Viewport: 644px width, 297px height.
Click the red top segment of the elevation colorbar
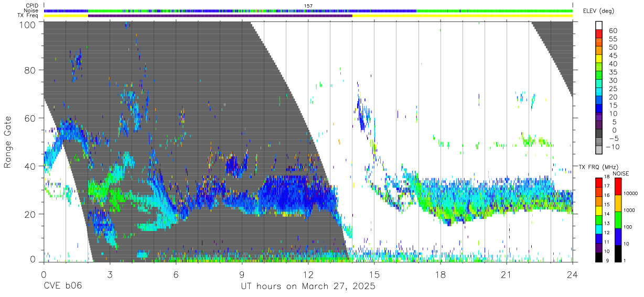tap(600, 34)
